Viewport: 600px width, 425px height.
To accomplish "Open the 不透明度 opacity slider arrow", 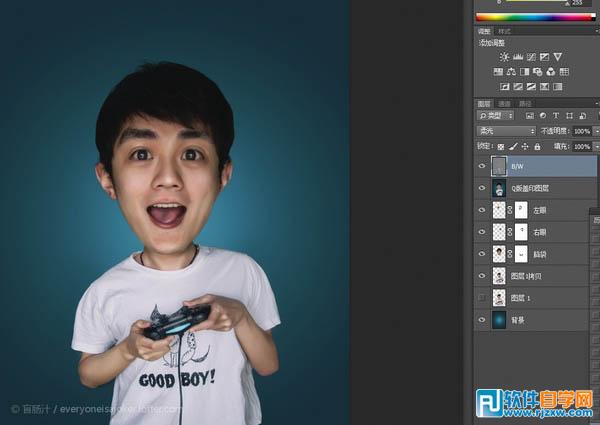I will click(x=596, y=131).
